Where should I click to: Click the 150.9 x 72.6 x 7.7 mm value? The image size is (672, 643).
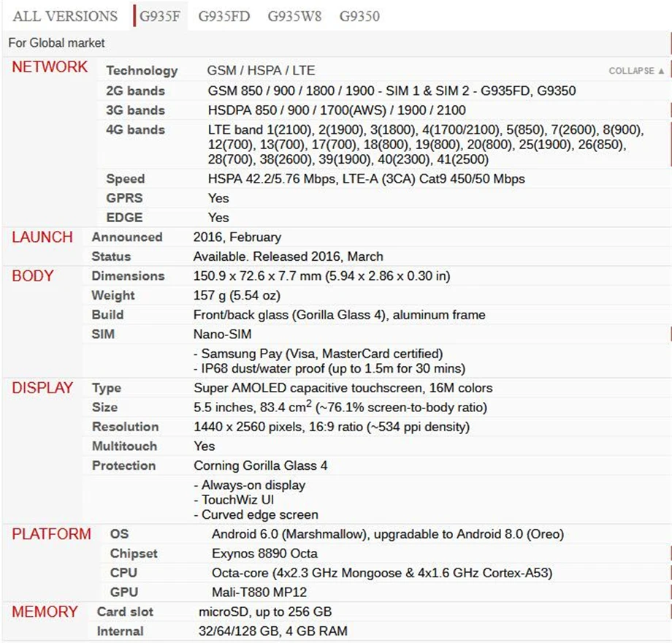321,275
